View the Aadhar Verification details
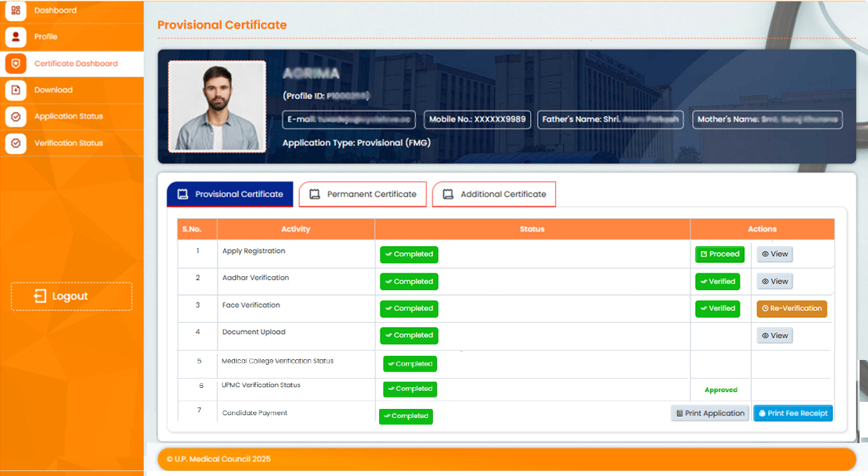 pos(774,282)
